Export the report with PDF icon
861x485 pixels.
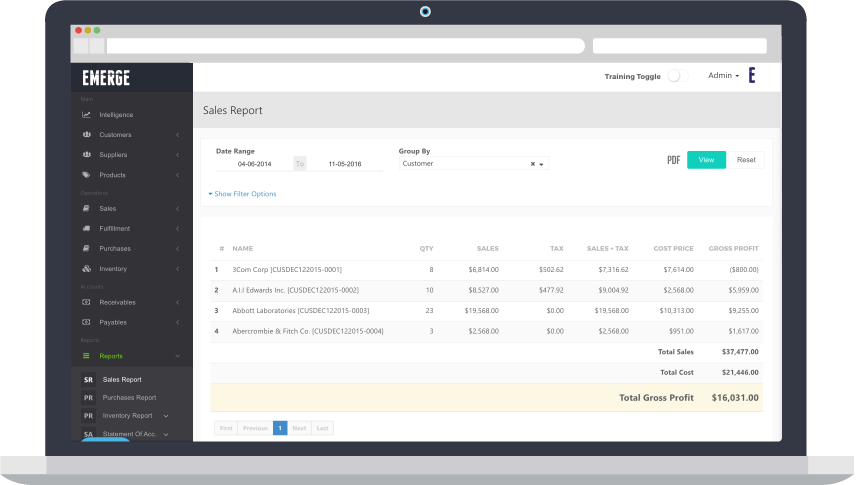[673, 160]
